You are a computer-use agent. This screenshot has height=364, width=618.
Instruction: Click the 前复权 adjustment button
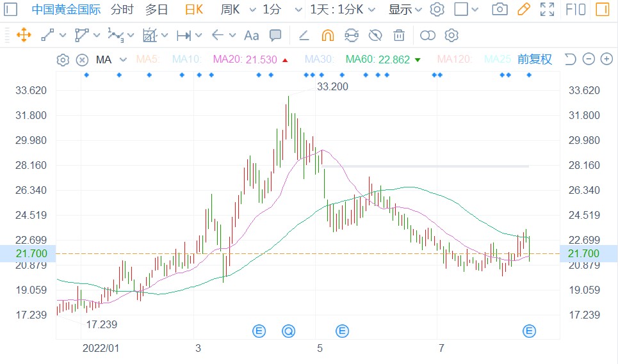[x=534, y=59]
